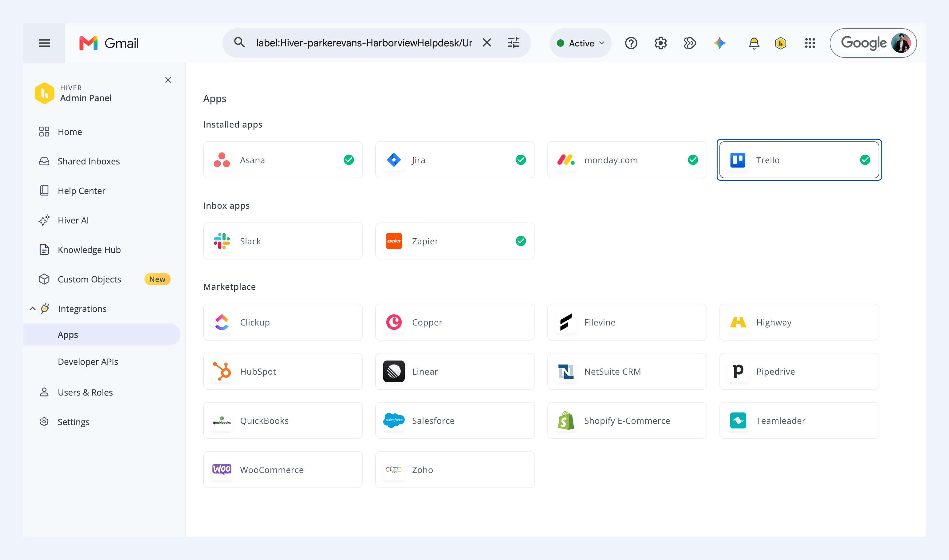Click the NetSuite CRM logo icon
Image resolution: width=949 pixels, height=560 pixels.
(x=566, y=371)
